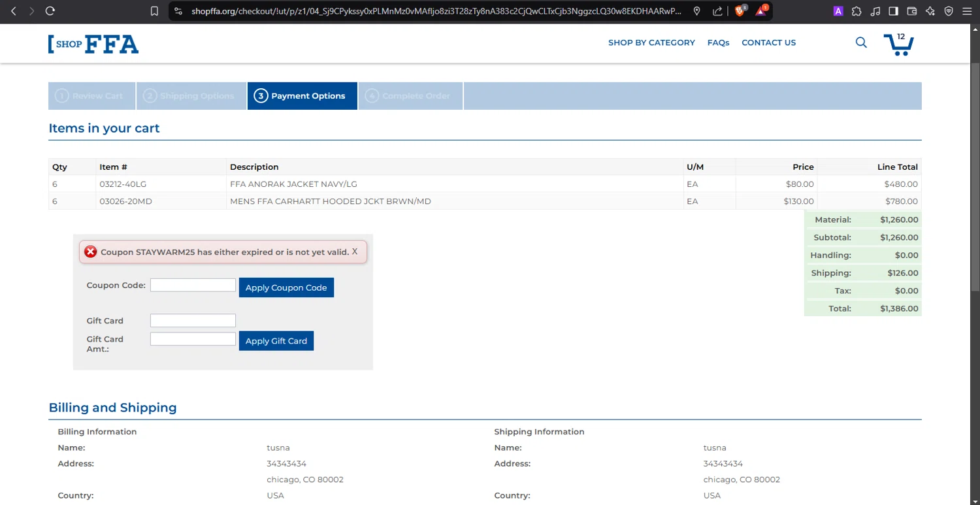Open Brave VPN shield icon
The height and width of the screenshot is (505, 980).
(x=949, y=11)
